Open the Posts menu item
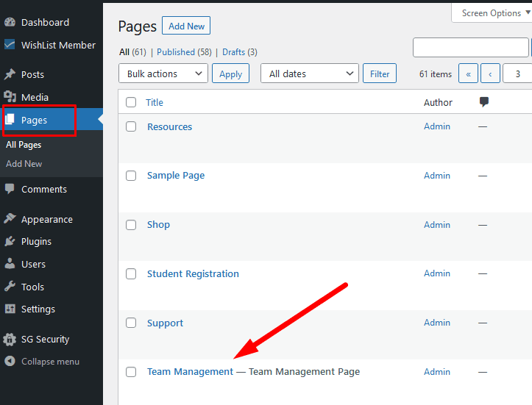The width and height of the screenshot is (532, 405). [32, 74]
